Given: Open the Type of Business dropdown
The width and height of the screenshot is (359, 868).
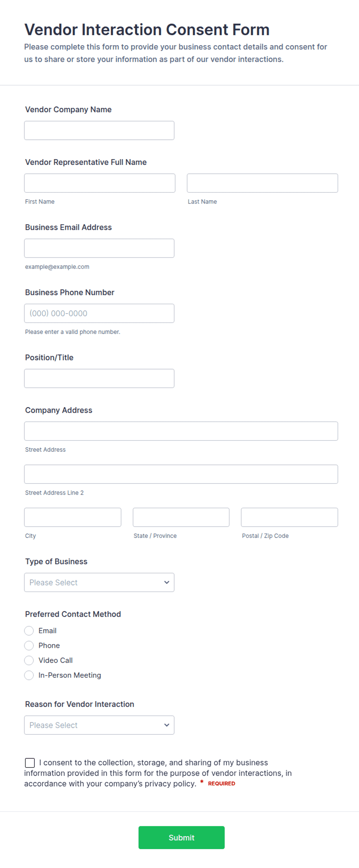Looking at the screenshot, I should [99, 582].
